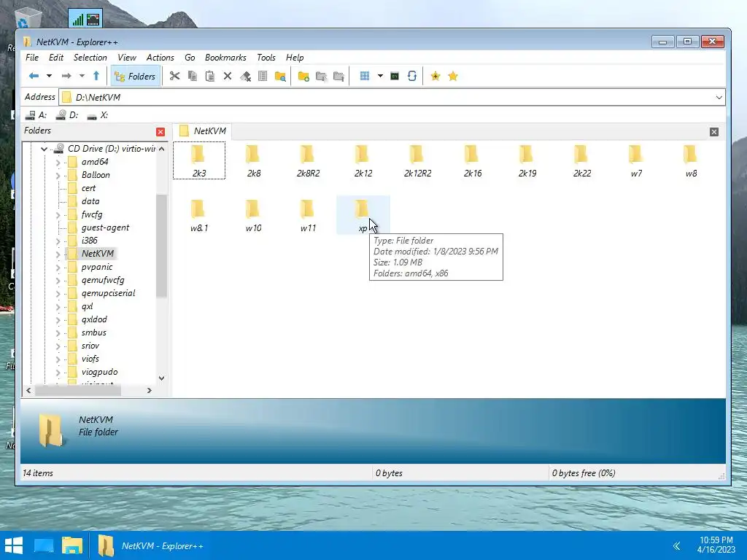The height and width of the screenshot is (560, 747).
Task: Close the Folders pane with red X
Action: point(160,132)
